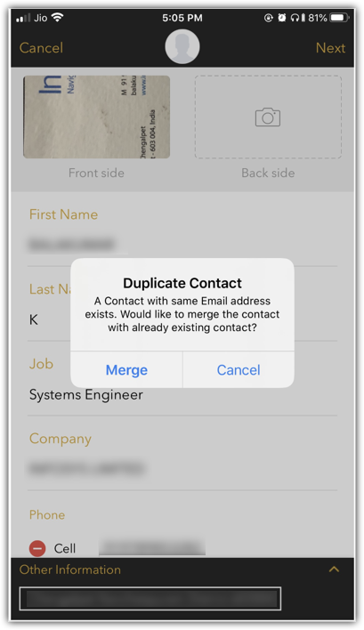
Task: Remove the Cell phone with red minus icon
Action: [x=37, y=548]
